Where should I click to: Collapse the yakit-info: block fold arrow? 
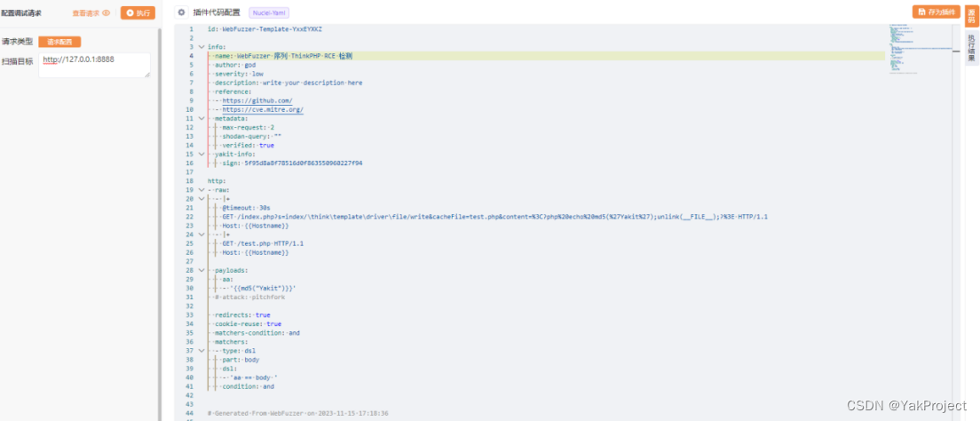[x=201, y=154]
